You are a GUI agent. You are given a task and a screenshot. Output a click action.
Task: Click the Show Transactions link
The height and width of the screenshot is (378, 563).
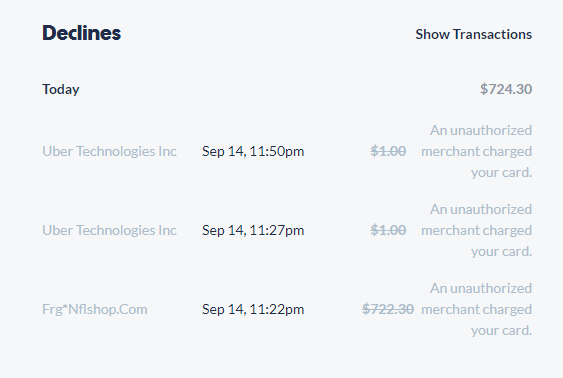pyautogui.click(x=474, y=34)
